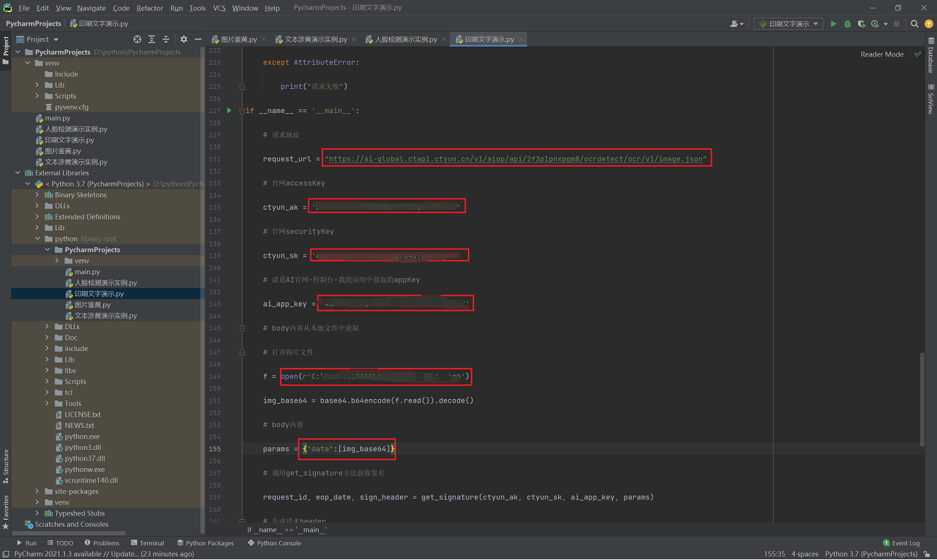Hide the Project panel with minus icon

coord(197,40)
